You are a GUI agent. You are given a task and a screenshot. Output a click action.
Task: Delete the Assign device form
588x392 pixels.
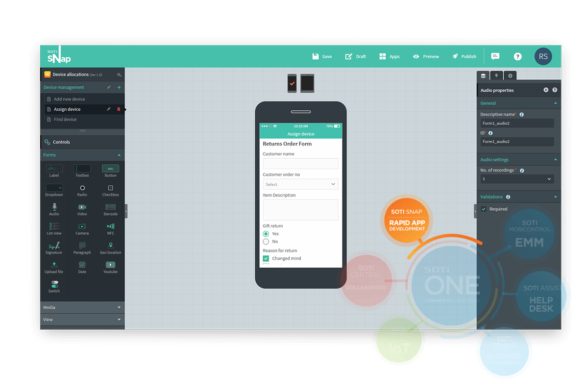(x=119, y=109)
